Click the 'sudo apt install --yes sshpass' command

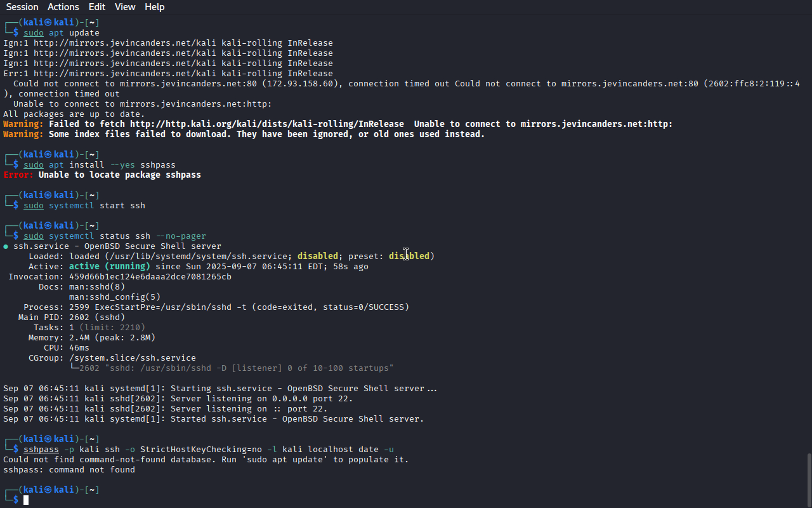pos(100,165)
